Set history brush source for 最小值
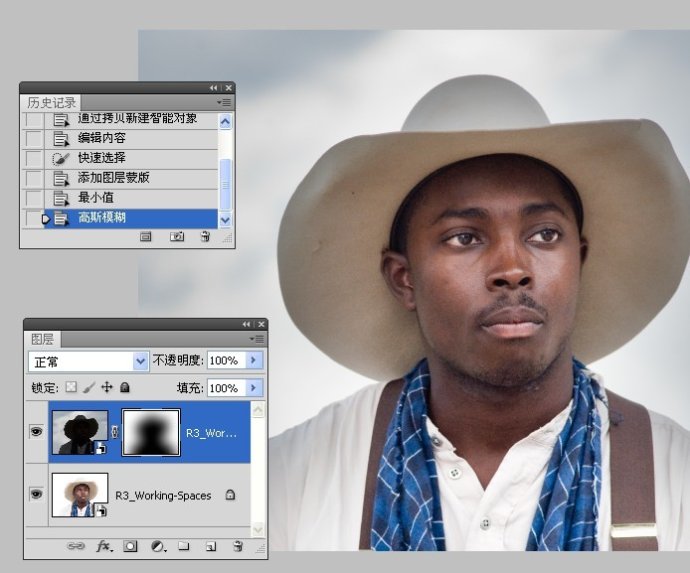Image resolution: width=690 pixels, height=573 pixels. pyautogui.click(x=34, y=198)
